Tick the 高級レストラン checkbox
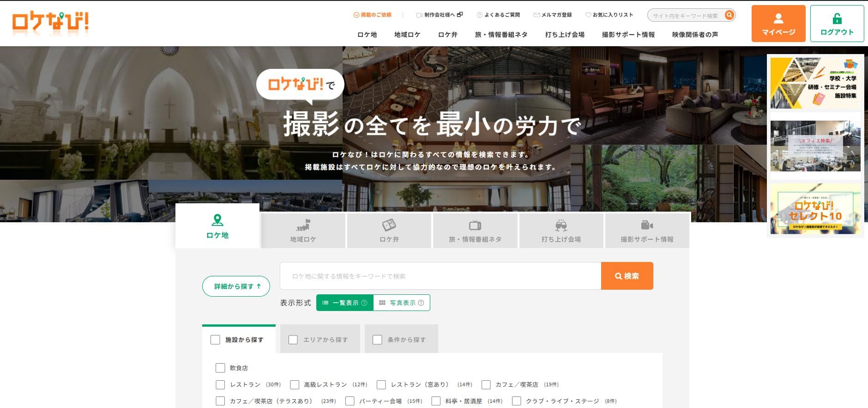This screenshot has width=868, height=408. (295, 384)
